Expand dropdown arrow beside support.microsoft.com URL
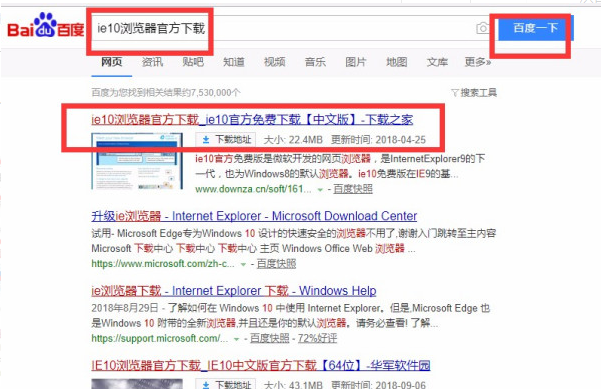 coord(236,339)
